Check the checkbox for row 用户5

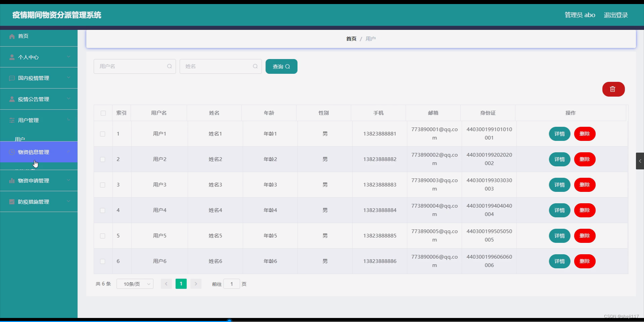pos(103,236)
